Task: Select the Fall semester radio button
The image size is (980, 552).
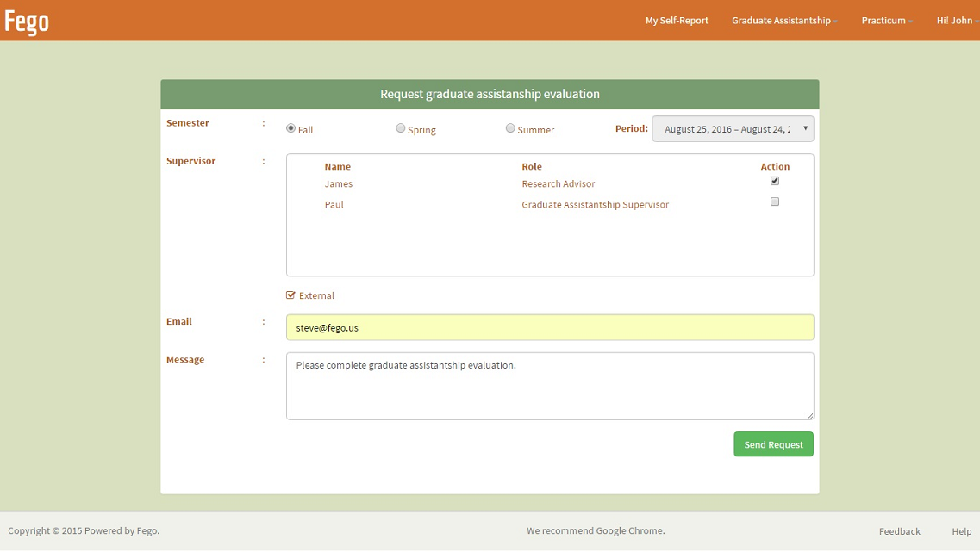Action: [x=290, y=128]
